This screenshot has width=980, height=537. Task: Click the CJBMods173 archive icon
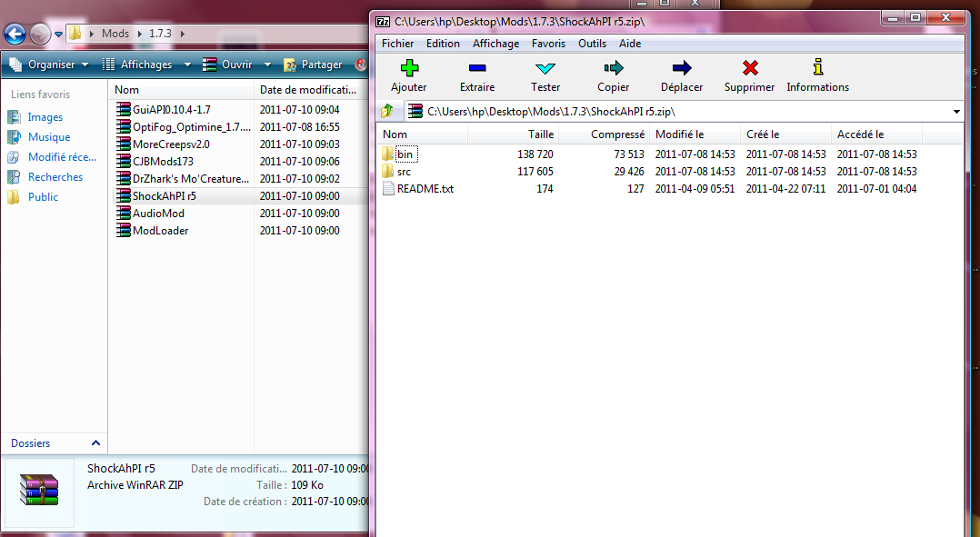[x=123, y=161]
